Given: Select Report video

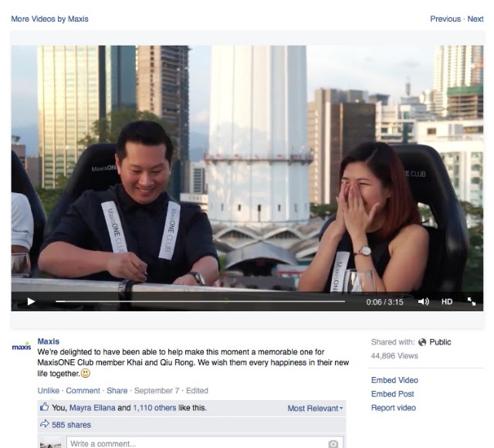Looking at the screenshot, I should tap(393, 408).
